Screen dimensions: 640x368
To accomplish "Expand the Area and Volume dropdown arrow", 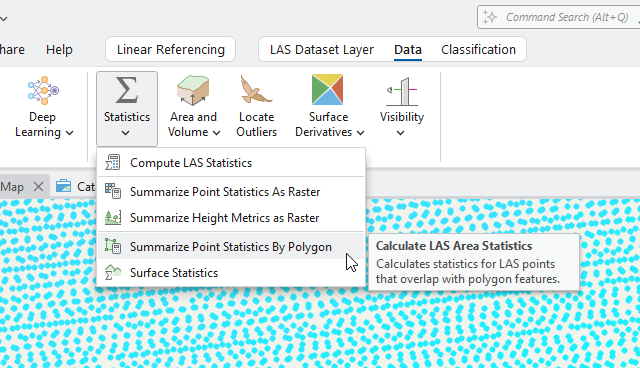I will (x=217, y=133).
